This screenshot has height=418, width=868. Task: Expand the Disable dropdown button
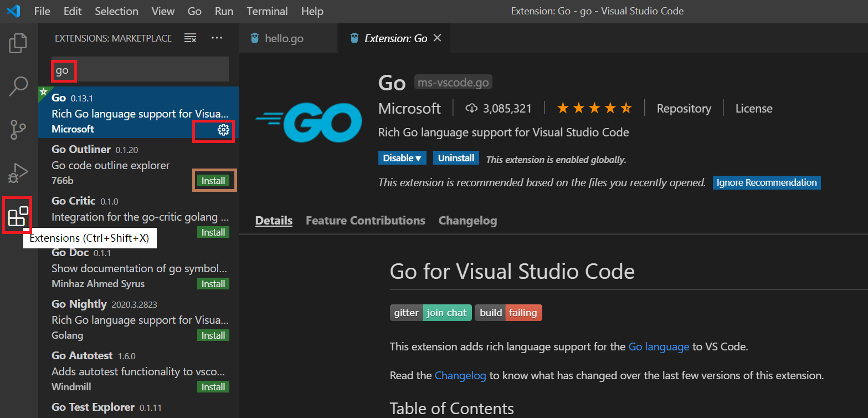(x=402, y=158)
